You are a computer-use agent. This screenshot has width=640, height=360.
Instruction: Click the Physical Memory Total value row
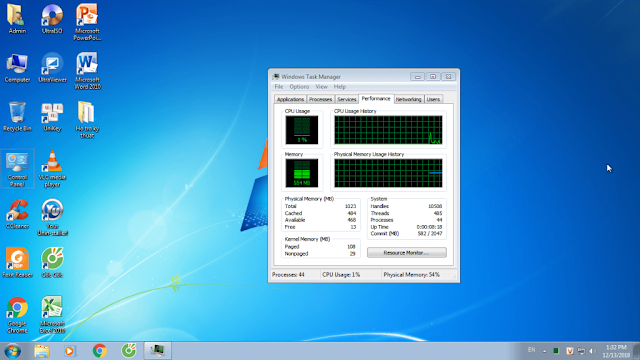click(320, 206)
